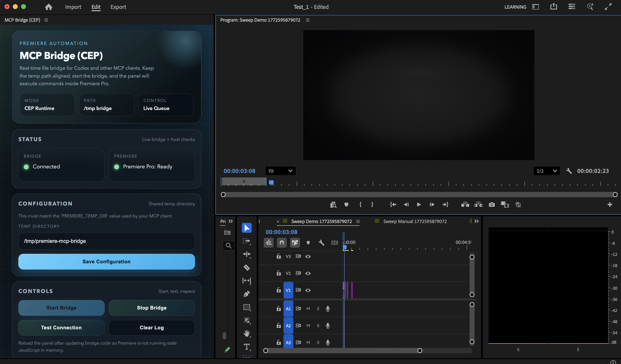Click the Temp Directory input field
Screen dimensions: 621x364
106,241
